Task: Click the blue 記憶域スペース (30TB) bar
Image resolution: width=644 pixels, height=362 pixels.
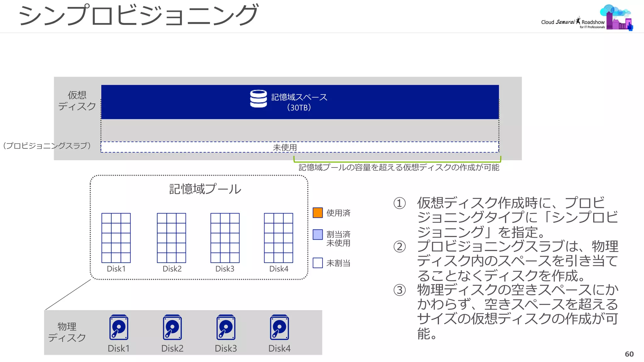Action: click(x=300, y=102)
